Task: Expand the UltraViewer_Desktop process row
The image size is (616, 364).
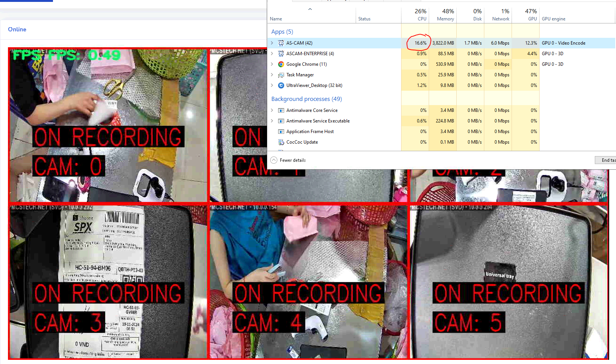Action: [272, 85]
